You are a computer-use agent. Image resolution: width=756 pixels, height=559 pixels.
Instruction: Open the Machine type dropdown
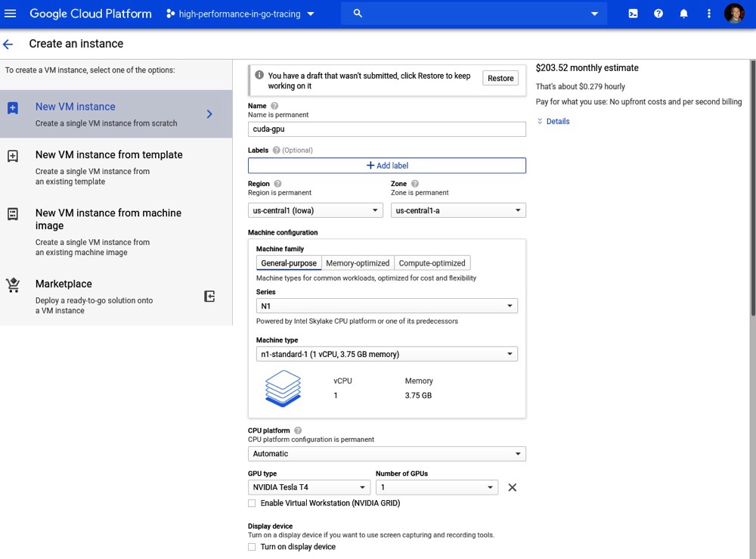click(x=386, y=354)
